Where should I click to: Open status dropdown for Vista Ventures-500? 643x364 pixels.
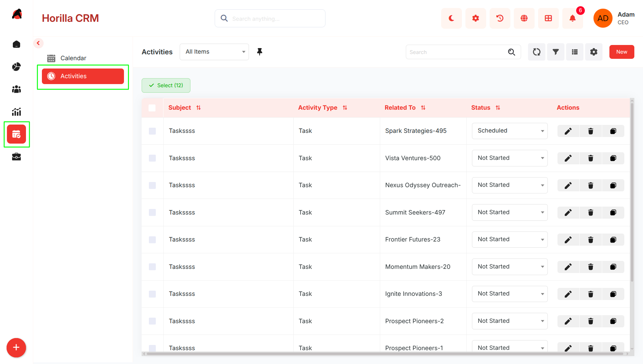point(510,158)
